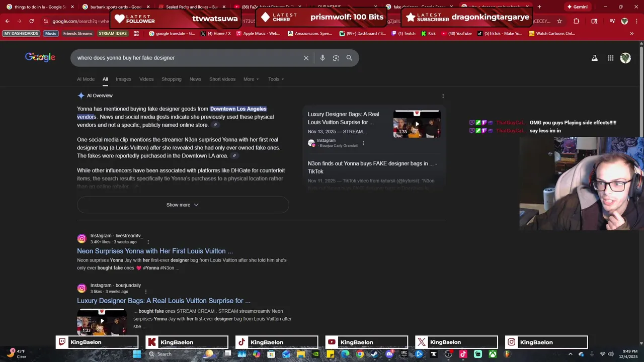644x362 pixels.
Task: Play the bourjuadaily result video thumbnail
Action: 102,321
